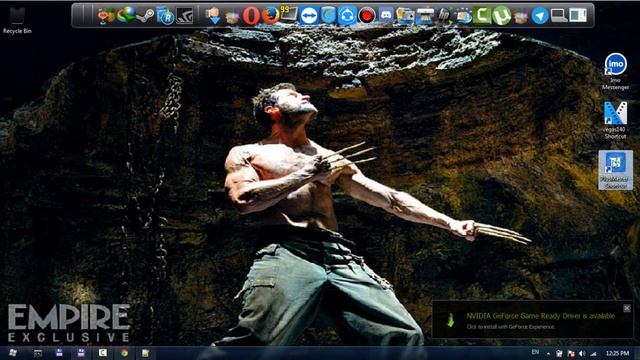The height and width of the screenshot is (360, 640).
Task: Launch Telegram from the dock
Action: coord(540,16)
